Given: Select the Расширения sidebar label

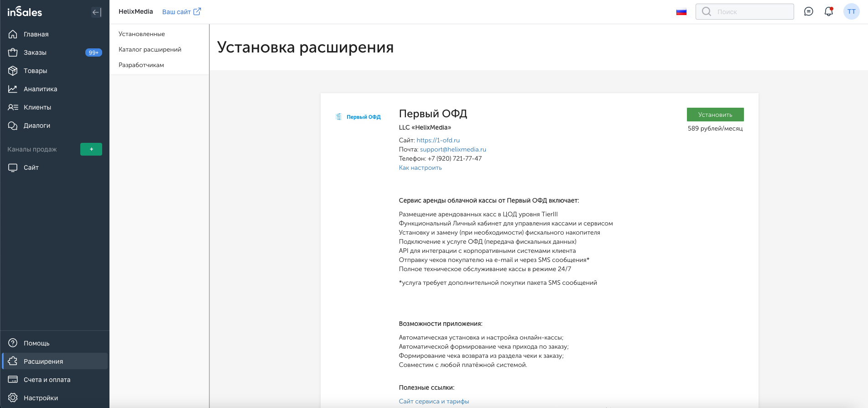Looking at the screenshot, I should tap(43, 361).
